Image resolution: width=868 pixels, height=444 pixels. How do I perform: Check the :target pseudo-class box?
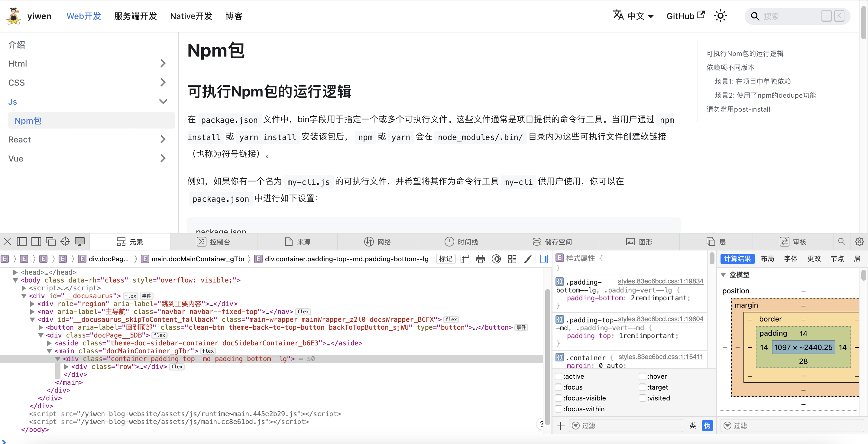pyautogui.click(x=643, y=387)
